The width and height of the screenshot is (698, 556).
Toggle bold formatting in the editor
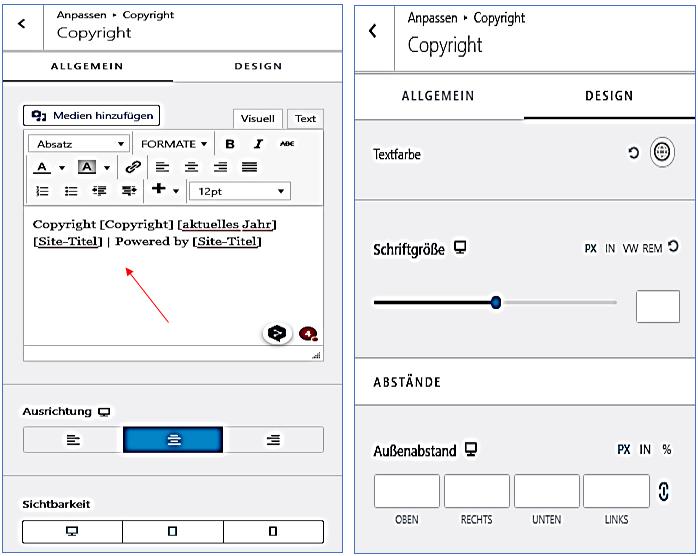230,144
